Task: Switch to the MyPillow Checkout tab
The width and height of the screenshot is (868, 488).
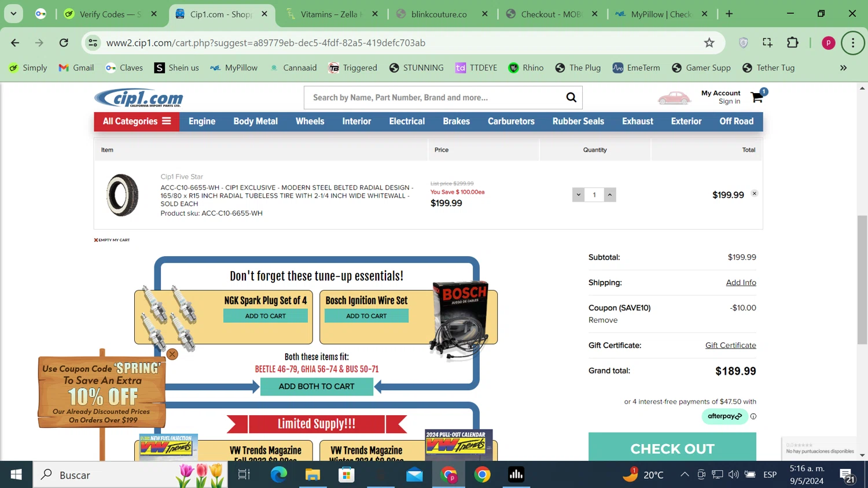Action: [x=662, y=14]
